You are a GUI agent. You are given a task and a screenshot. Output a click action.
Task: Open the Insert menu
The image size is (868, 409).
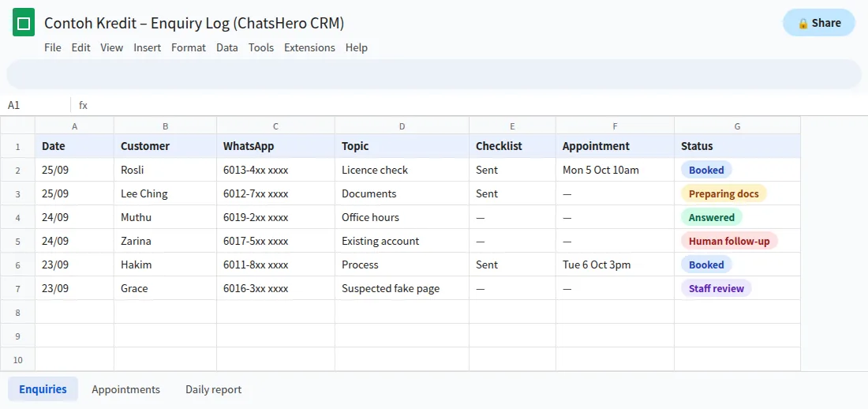(x=148, y=47)
